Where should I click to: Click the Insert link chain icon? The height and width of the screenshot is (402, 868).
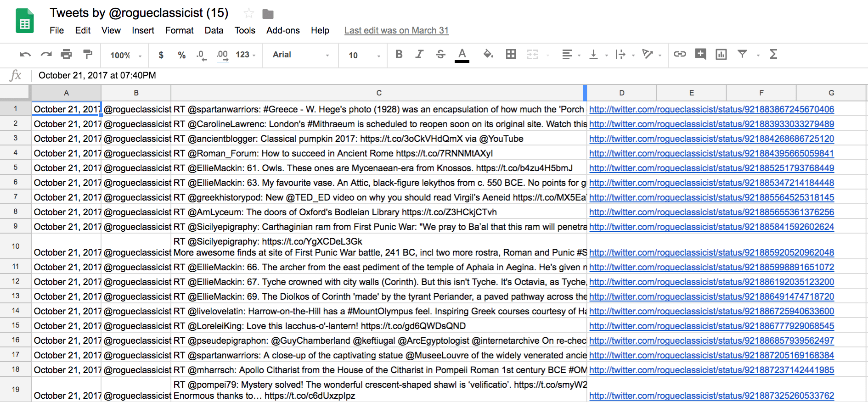coord(680,54)
